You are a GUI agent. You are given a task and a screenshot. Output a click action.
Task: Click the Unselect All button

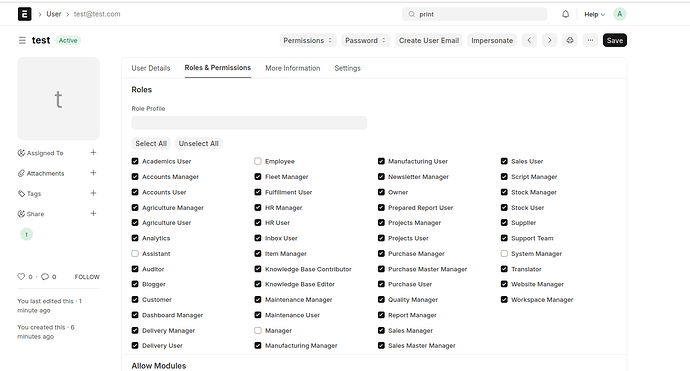198,143
